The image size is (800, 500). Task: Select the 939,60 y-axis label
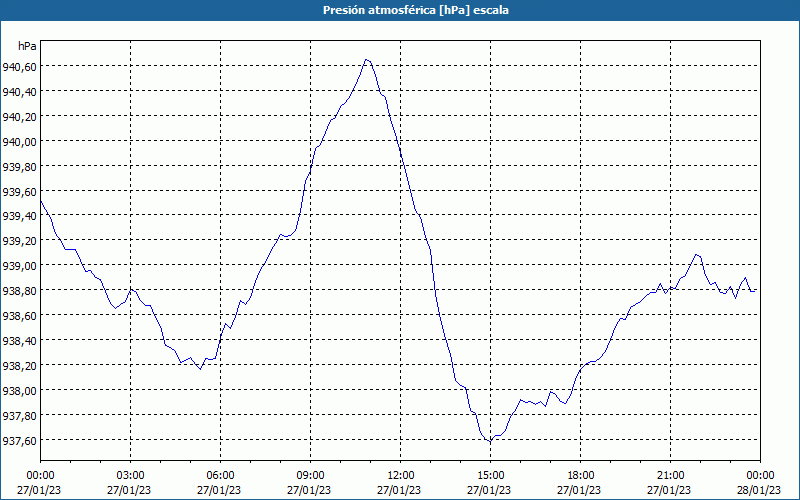click(x=19, y=191)
